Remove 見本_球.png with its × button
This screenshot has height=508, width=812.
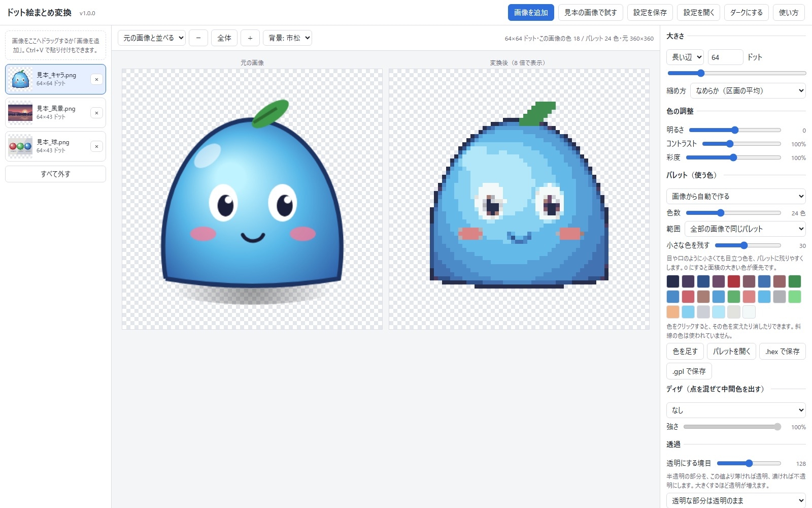[x=96, y=146]
